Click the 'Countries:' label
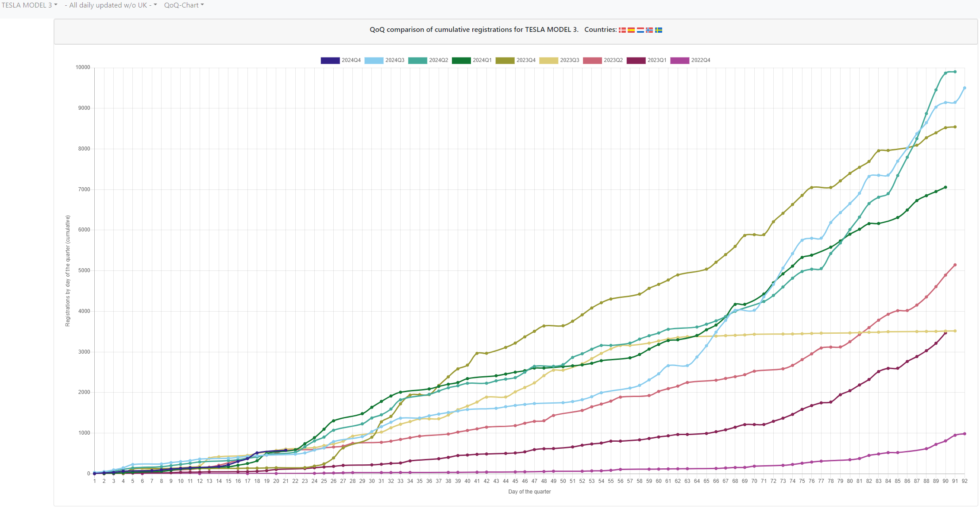The height and width of the screenshot is (509, 980). [x=600, y=30]
